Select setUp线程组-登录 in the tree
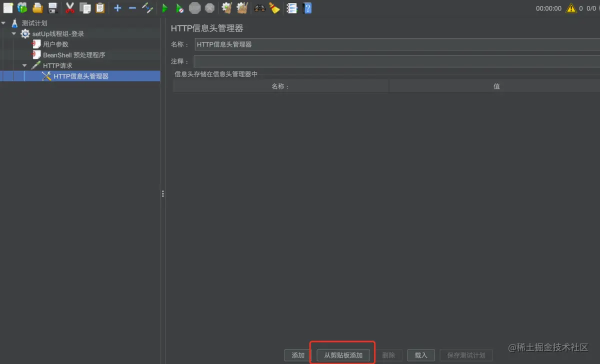 coord(58,34)
